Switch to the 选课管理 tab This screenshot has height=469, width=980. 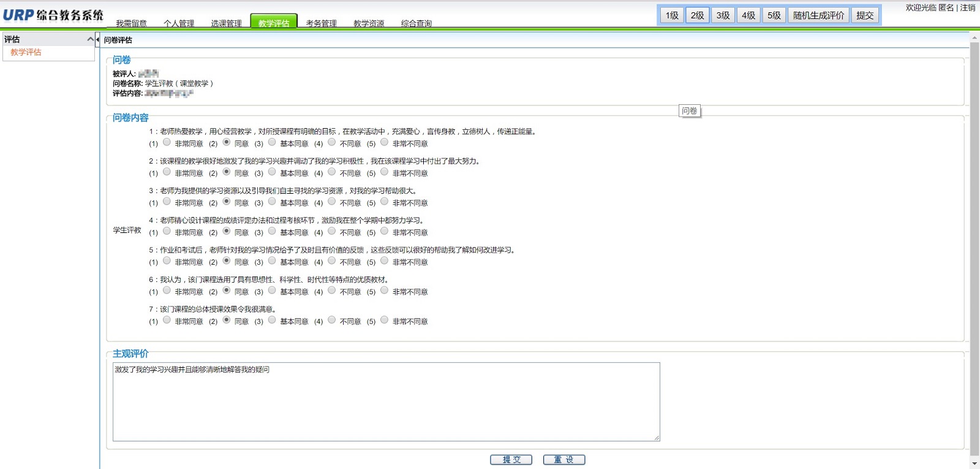[226, 23]
